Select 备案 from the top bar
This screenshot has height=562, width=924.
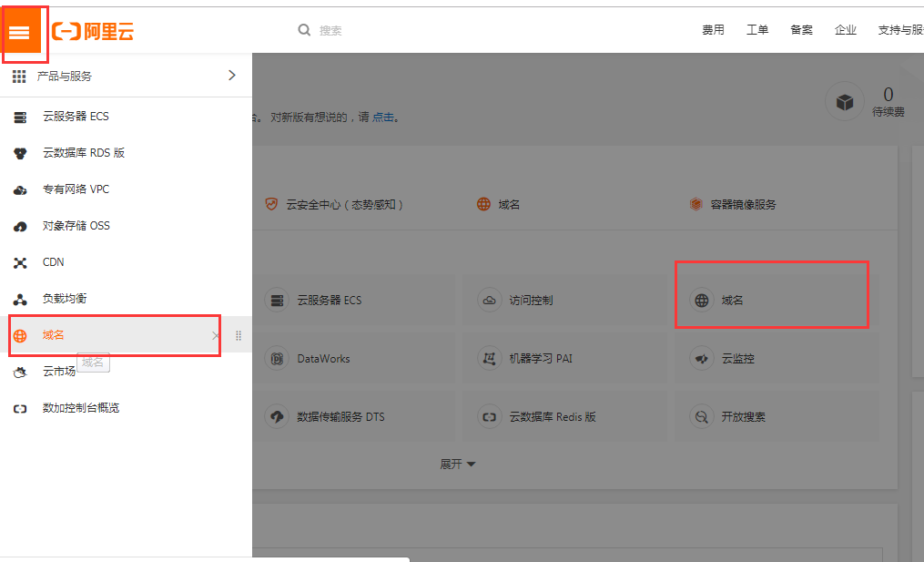tap(801, 29)
